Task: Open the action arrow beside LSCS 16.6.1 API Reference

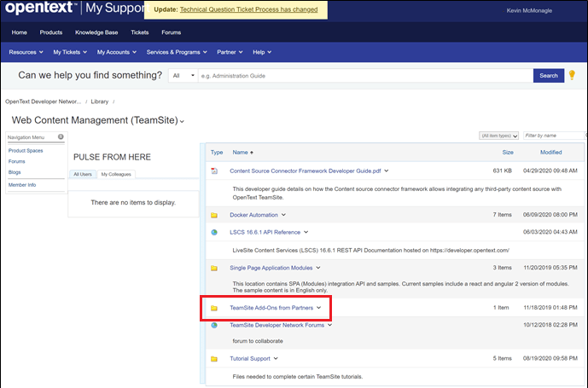Action: click(x=306, y=233)
